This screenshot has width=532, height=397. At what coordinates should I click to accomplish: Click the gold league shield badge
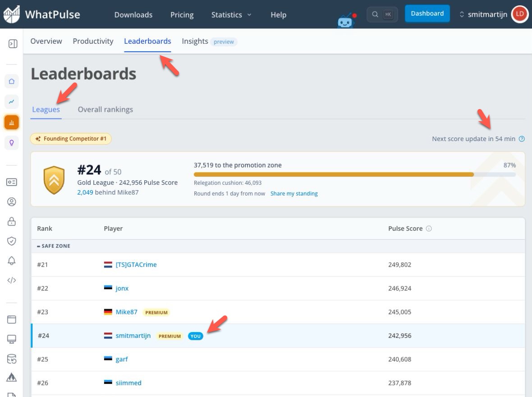click(x=54, y=180)
